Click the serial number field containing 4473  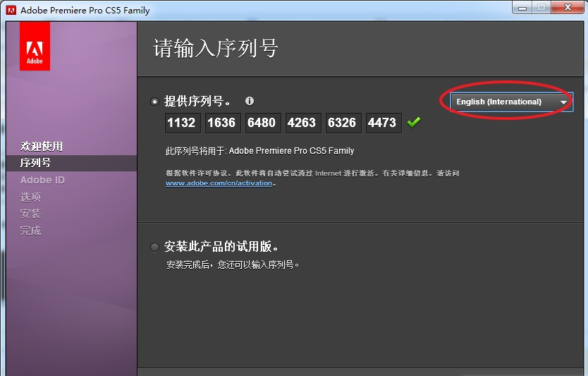click(x=384, y=123)
